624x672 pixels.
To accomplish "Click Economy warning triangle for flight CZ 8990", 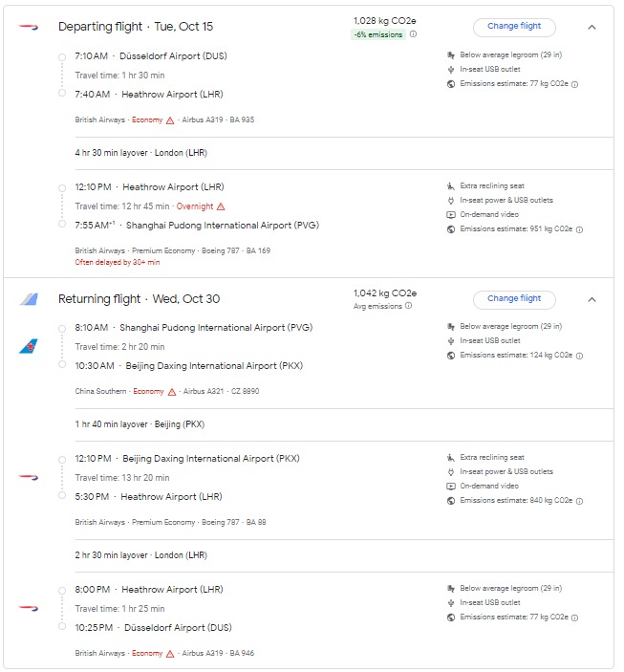I will (172, 392).
